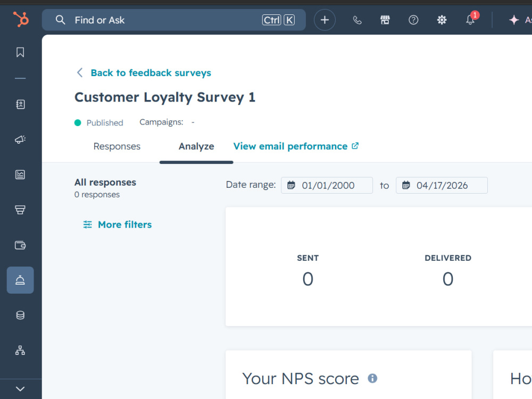Open the Content sidebar icon
Image resolution: width=532 pixels, height=399 pixels.
[20, 174]
